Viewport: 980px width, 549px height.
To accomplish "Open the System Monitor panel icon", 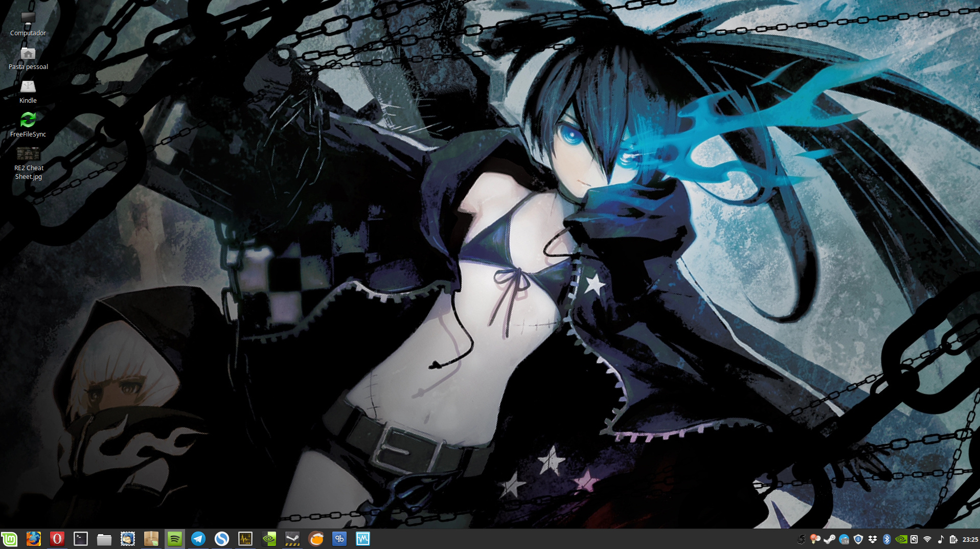I will pyautogui.click(x=245, y=539).
